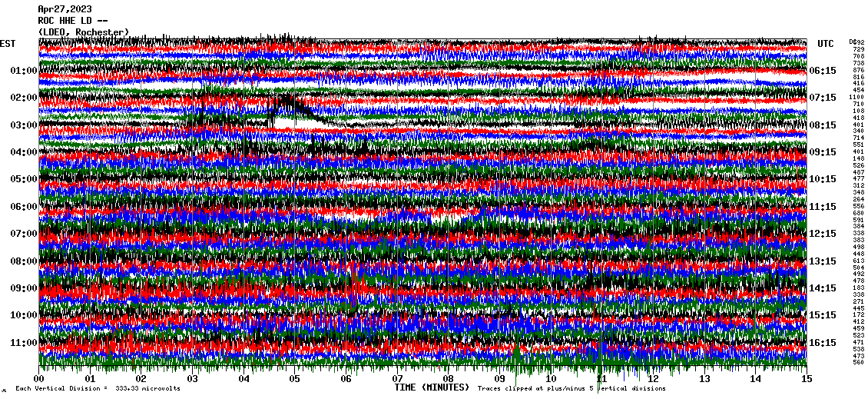Viewport: 868px width, 399px height.
Task: Click the 1100 amplitude value on right
Action: coord(857,98)
